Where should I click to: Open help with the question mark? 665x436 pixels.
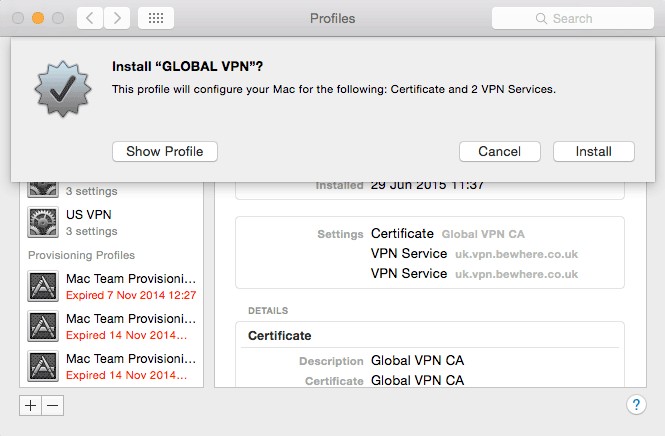[636, 405]
